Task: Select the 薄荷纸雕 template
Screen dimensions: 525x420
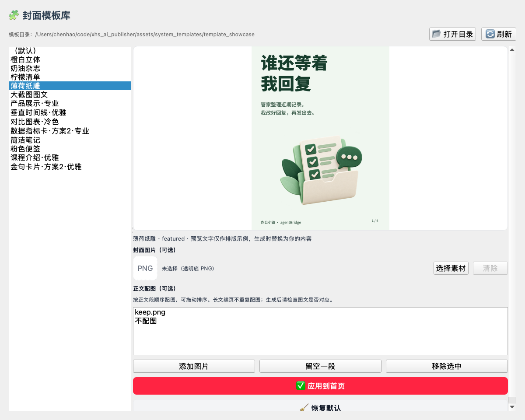Action: click(x=70, y=86)
